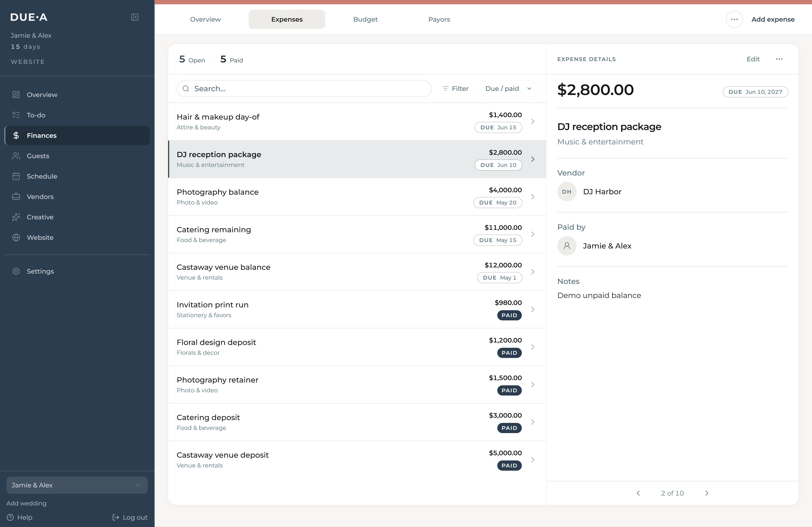The image size is (812, 527).
Task: Click Add expense button
Action: click(773, 19)
